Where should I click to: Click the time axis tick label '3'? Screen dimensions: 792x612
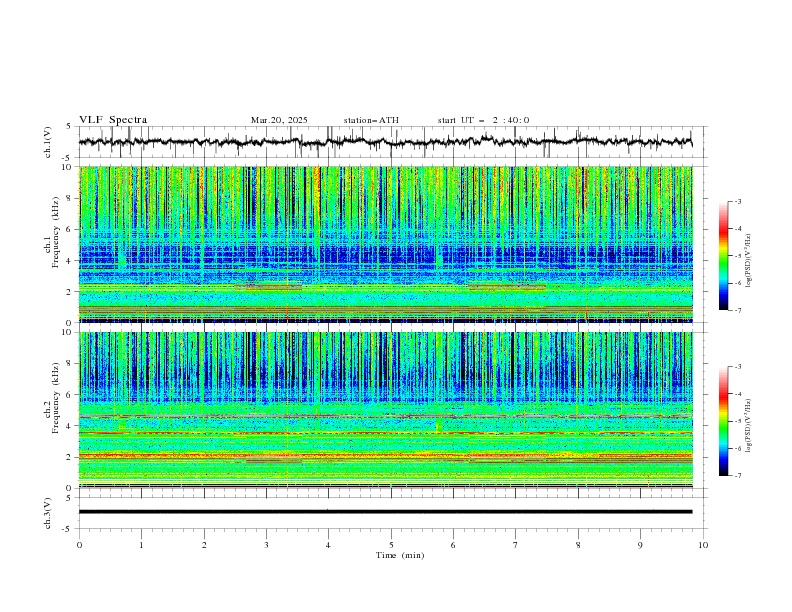coord(266,545)
